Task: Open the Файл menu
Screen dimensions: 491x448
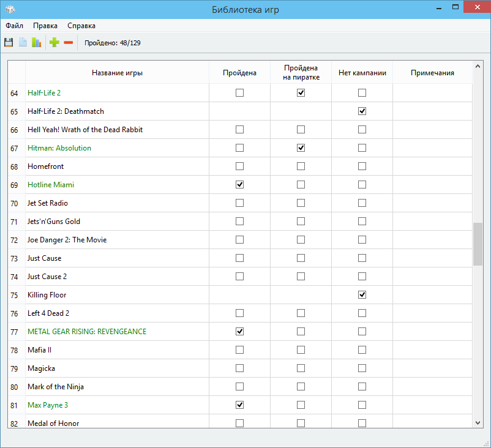Action: coord(15,26)
